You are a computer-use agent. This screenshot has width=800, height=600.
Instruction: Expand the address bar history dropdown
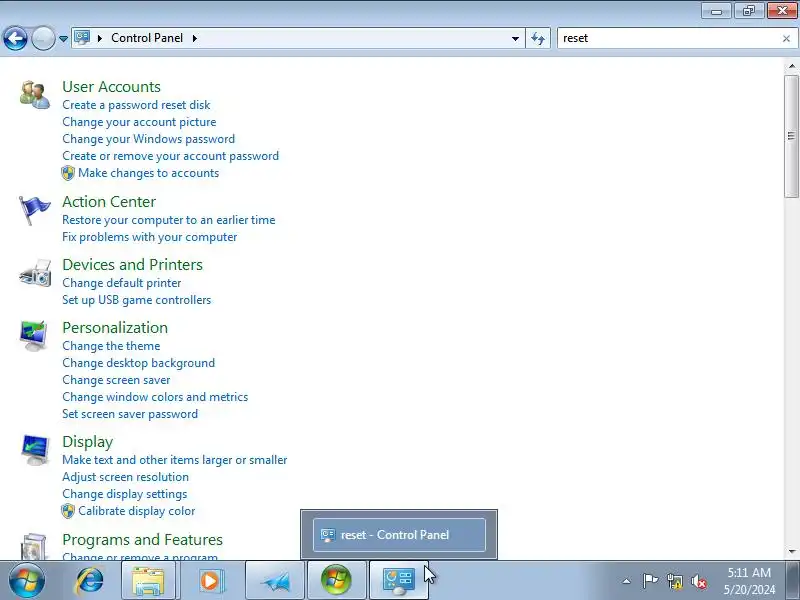[x=515, y=38]
